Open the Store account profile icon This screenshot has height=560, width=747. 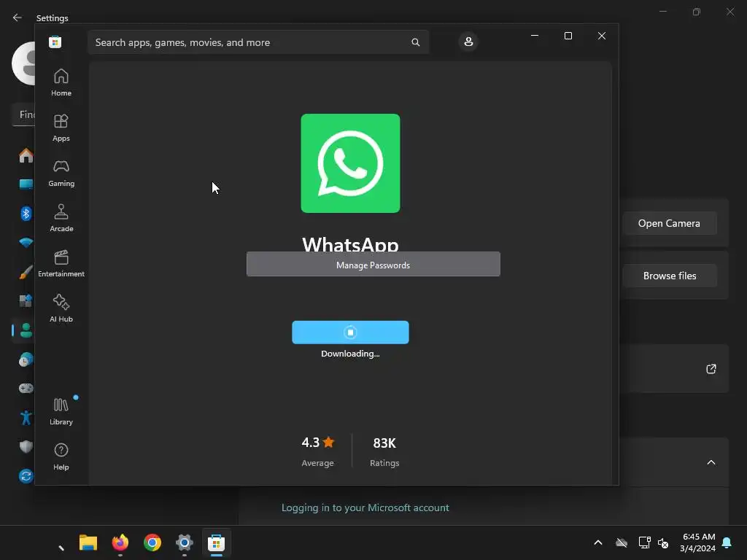[x=468, y=42]
